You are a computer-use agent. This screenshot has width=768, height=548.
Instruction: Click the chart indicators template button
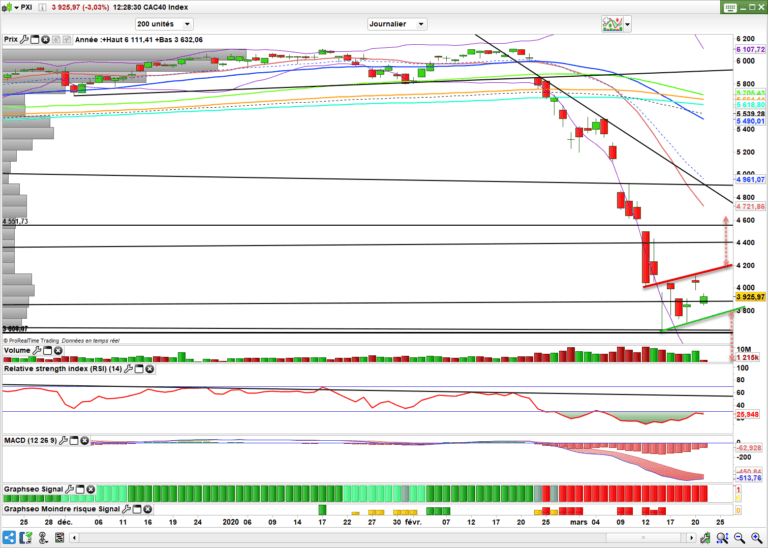click(612, 23)
